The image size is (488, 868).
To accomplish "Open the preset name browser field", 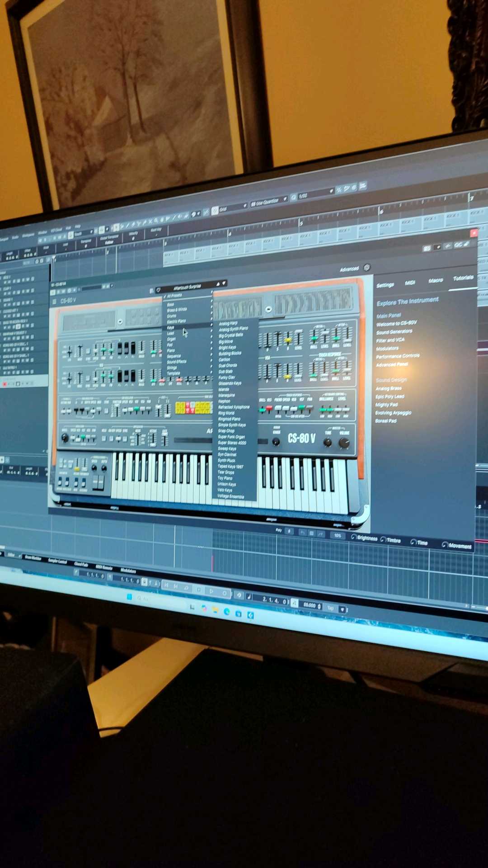I will point(187,287).
